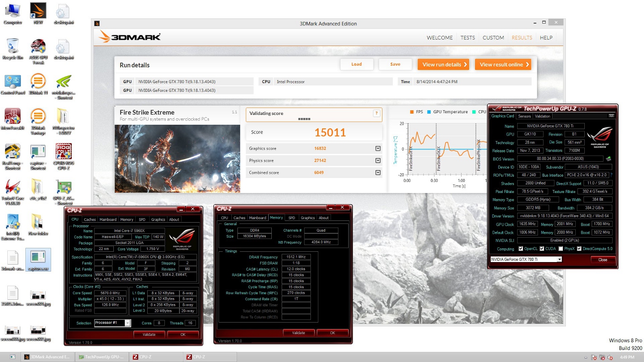Click Validate in CPU-Z processor window
This screenshot has width=644, height=362.
pos(149,335)
